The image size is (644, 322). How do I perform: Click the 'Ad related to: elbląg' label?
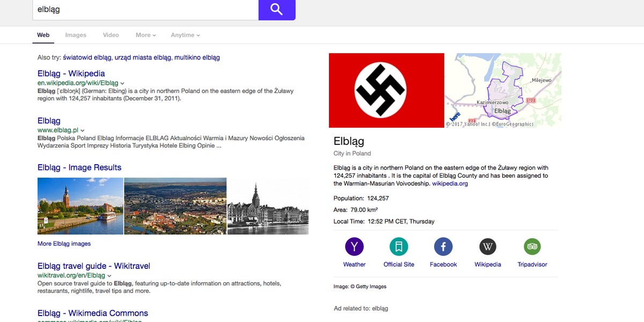click(361, 309)
